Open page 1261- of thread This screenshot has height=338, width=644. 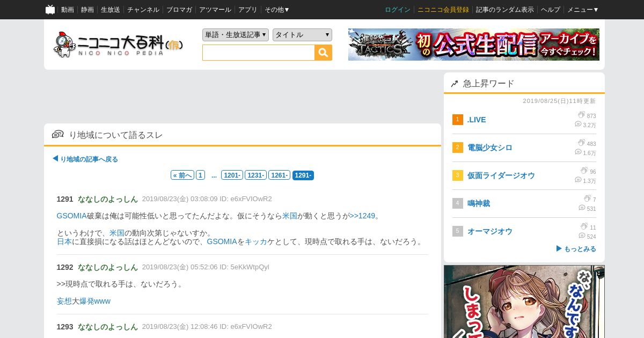(279, 175)
